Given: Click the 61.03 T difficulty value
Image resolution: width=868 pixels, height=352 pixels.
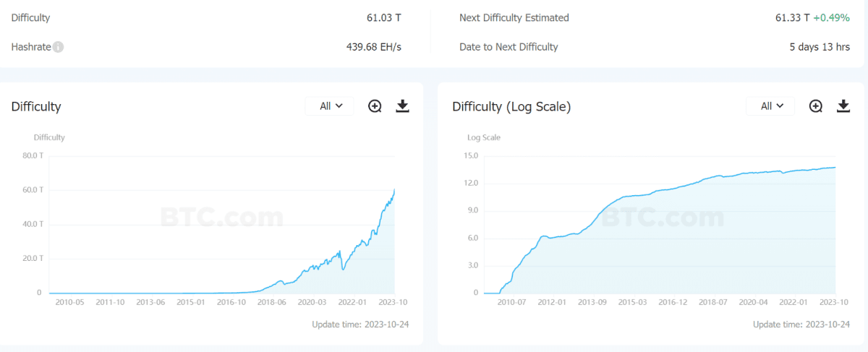Looking at the screenshot, I should [x=383, y=17].
